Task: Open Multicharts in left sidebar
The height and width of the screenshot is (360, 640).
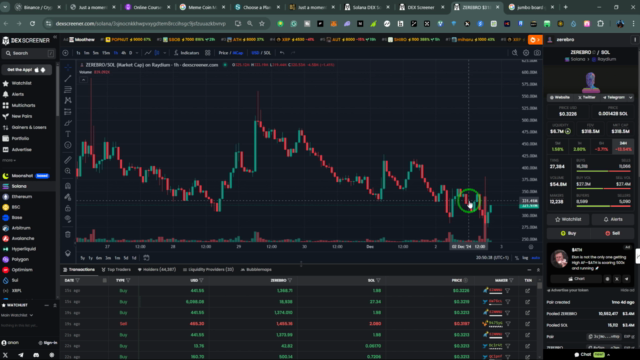Action: [23, 105]
